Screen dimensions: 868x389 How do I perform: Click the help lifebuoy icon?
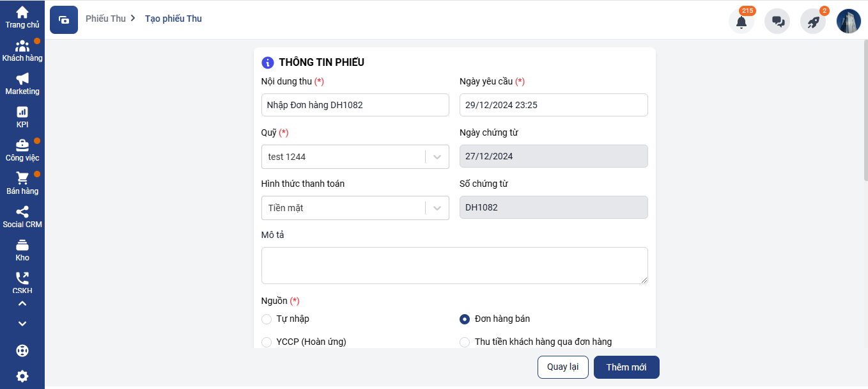(x=22, y=351)
